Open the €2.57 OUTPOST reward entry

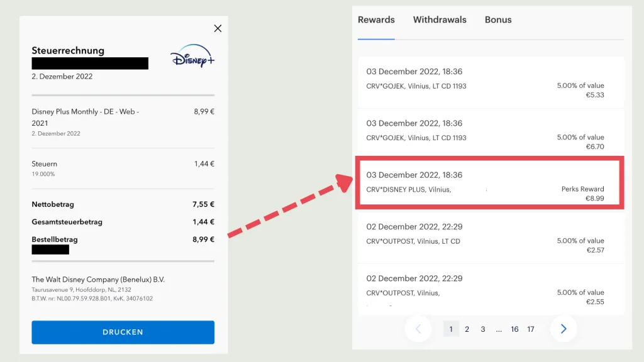pos(489,238)
